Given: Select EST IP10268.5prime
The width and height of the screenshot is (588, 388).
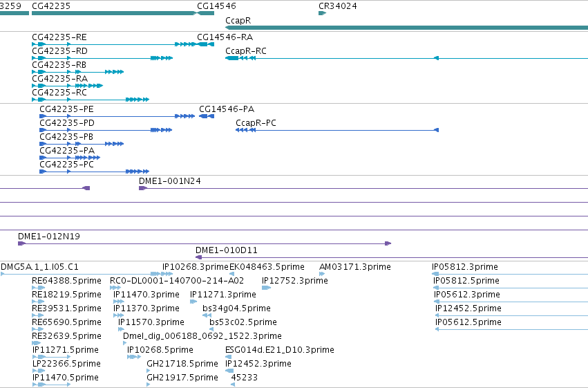Looking at the screenshot, I should click(x=160, y=350).
